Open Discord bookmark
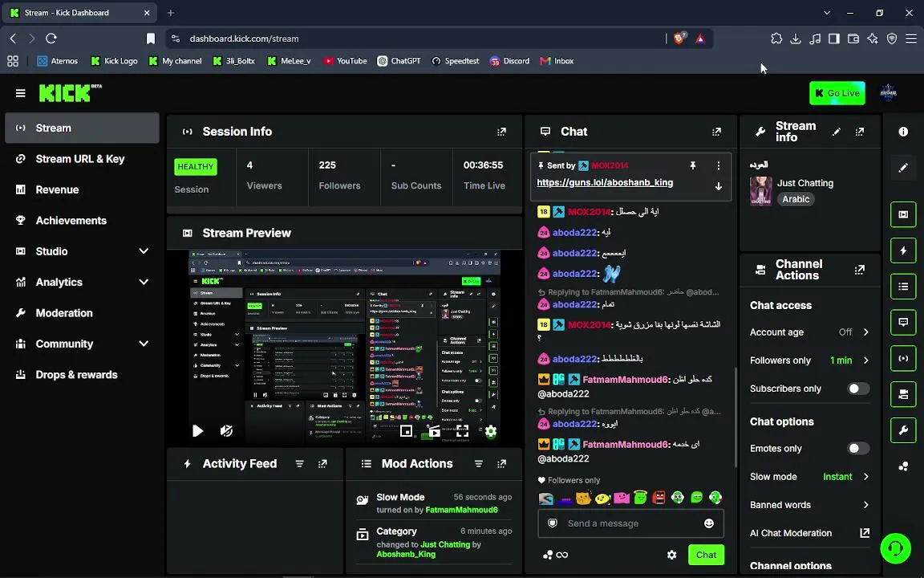 point(510,61)
